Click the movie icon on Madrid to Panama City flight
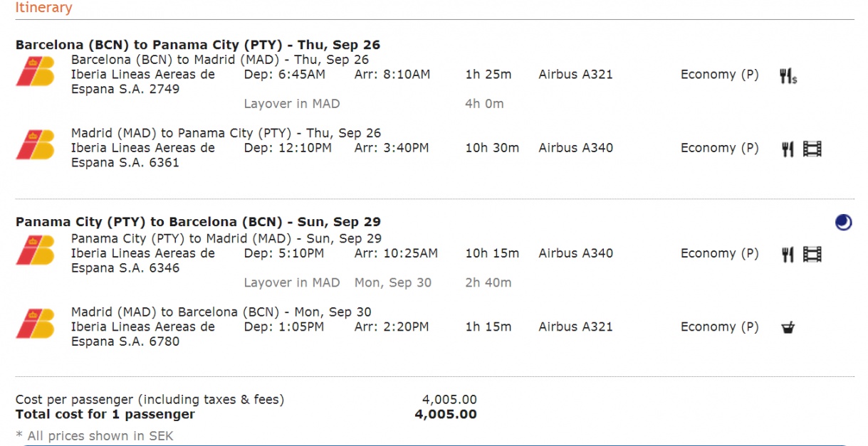The width and height of the screenshot is (868, 446). click(812, 149)
